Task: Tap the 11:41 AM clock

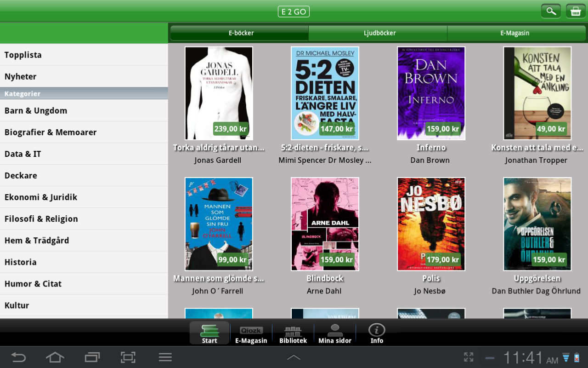Action: pyautogui.click(x=531, y=357)
